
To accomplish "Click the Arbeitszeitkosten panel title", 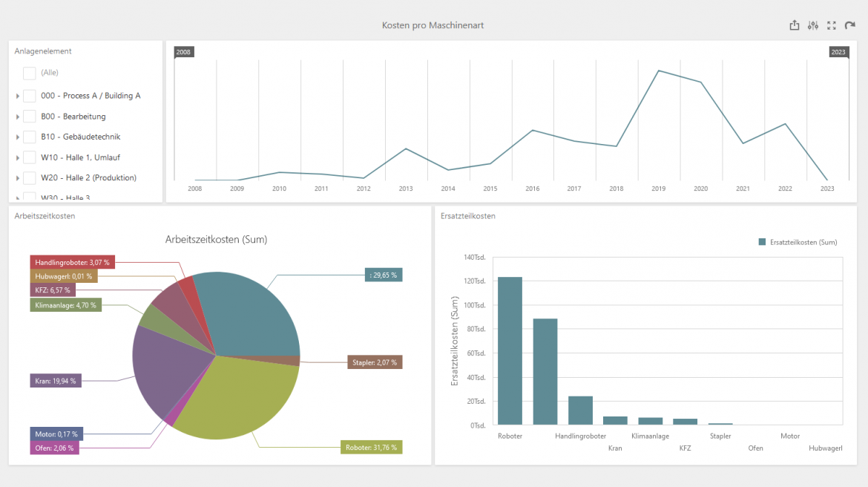I will tap(45, 216).
